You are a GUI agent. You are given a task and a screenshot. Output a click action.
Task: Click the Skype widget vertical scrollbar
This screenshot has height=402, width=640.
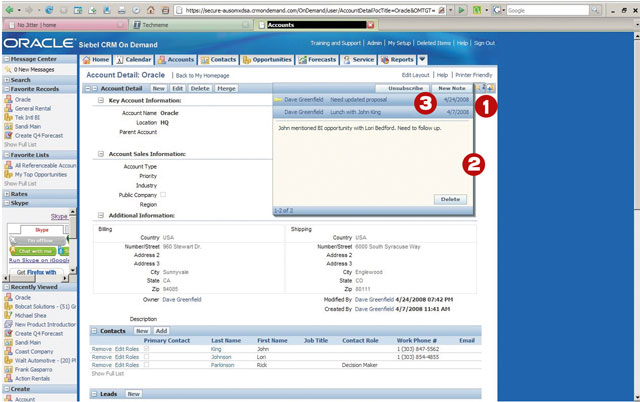click(73, 241)
